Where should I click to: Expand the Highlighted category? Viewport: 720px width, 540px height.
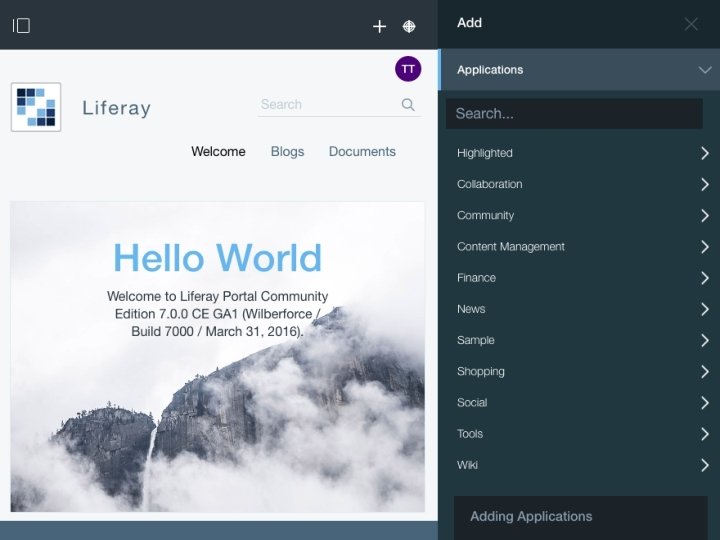click(x=582, y=153)
